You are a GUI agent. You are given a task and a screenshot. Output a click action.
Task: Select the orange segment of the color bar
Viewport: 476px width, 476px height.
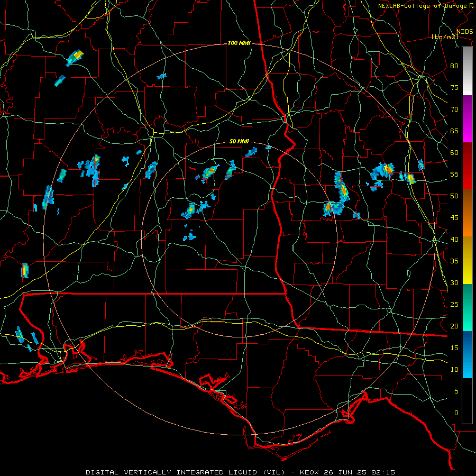coord(467,213)
